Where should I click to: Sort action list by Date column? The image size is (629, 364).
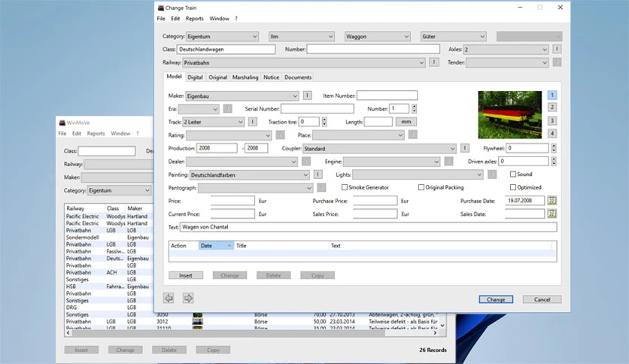(x=216, y=246)
